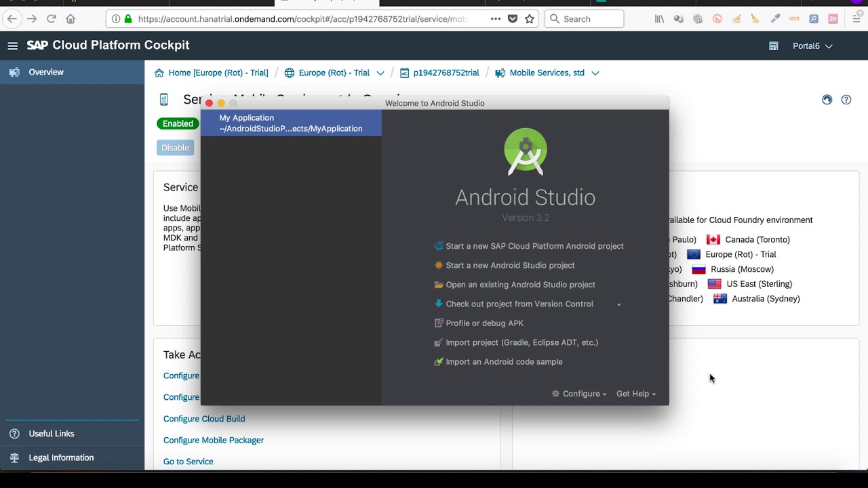This screenshot has height=488, width=868.
Task: Open the SAP cockpit hamburger menu
Action: [12, 45]
